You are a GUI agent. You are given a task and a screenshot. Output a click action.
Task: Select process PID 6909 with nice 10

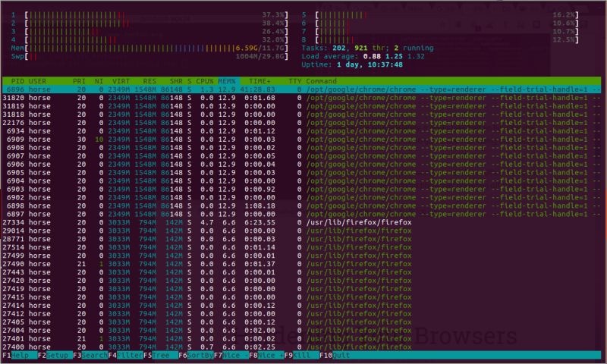(x=301, y=140)
